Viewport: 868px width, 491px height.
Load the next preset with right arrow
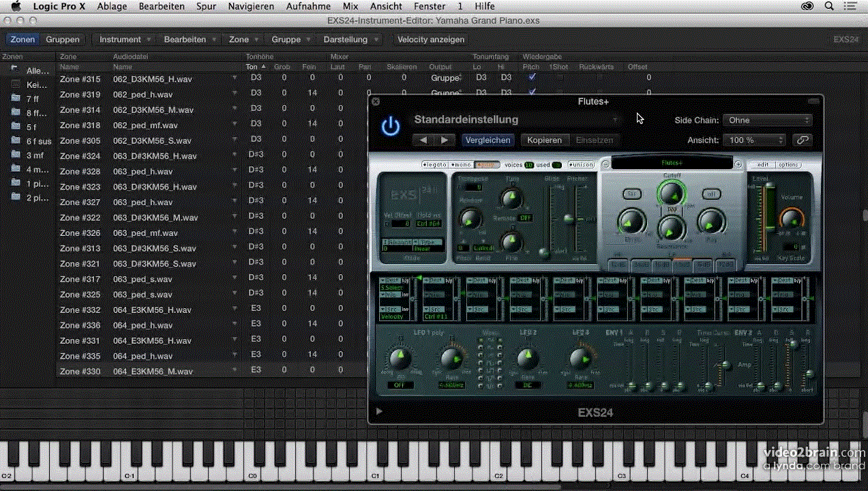[x=445, y=140]
